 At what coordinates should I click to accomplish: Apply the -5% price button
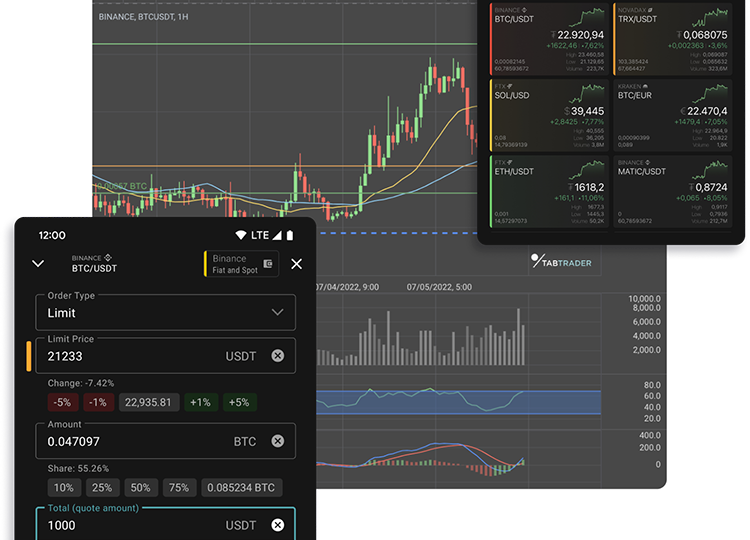[x=63, y=402]
